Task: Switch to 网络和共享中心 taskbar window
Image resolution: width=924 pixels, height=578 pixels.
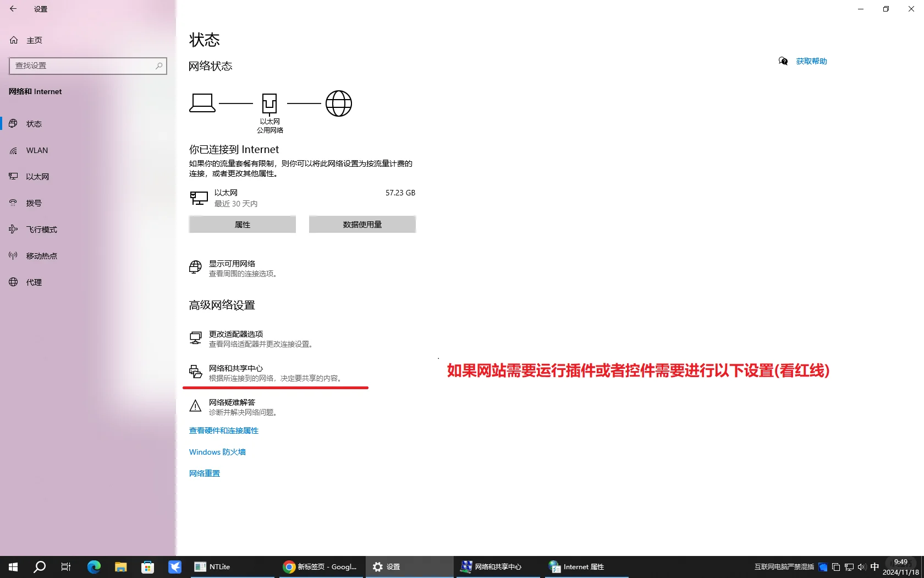Action: [498, 567]
